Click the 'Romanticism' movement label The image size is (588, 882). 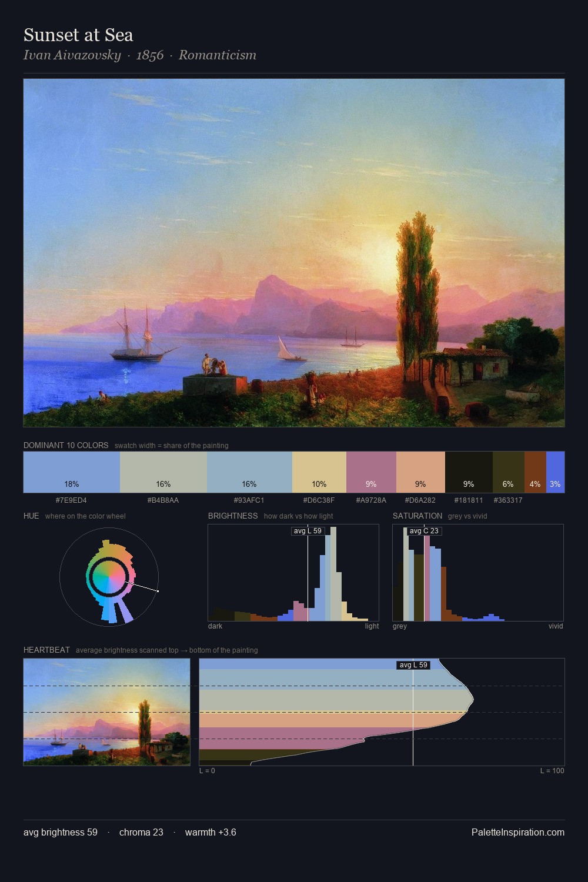coord(218,55)
